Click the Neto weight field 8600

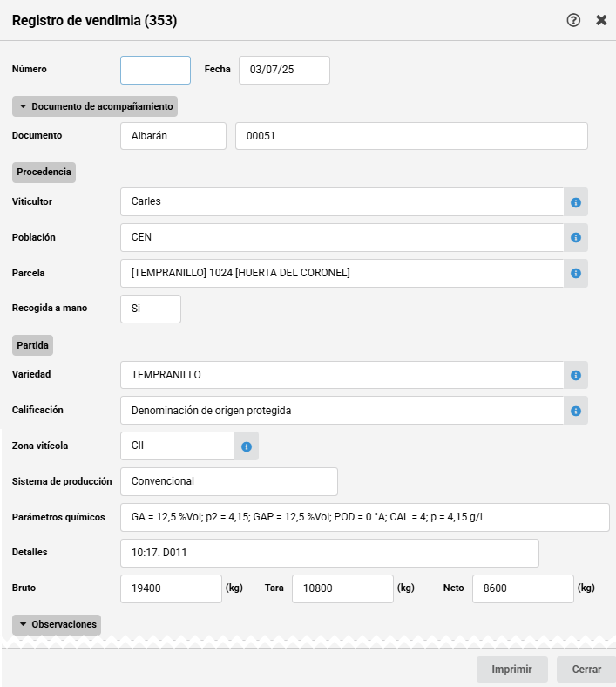[x=523, y=588]
